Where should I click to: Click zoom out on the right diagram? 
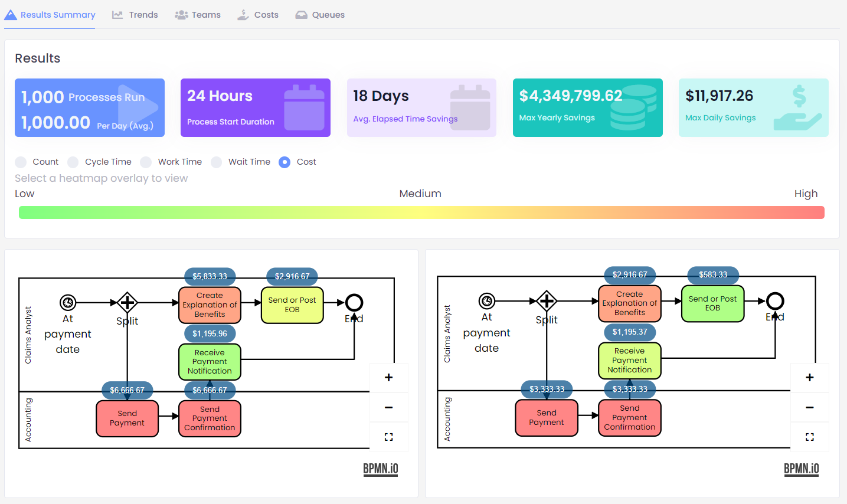pos(809,407)
